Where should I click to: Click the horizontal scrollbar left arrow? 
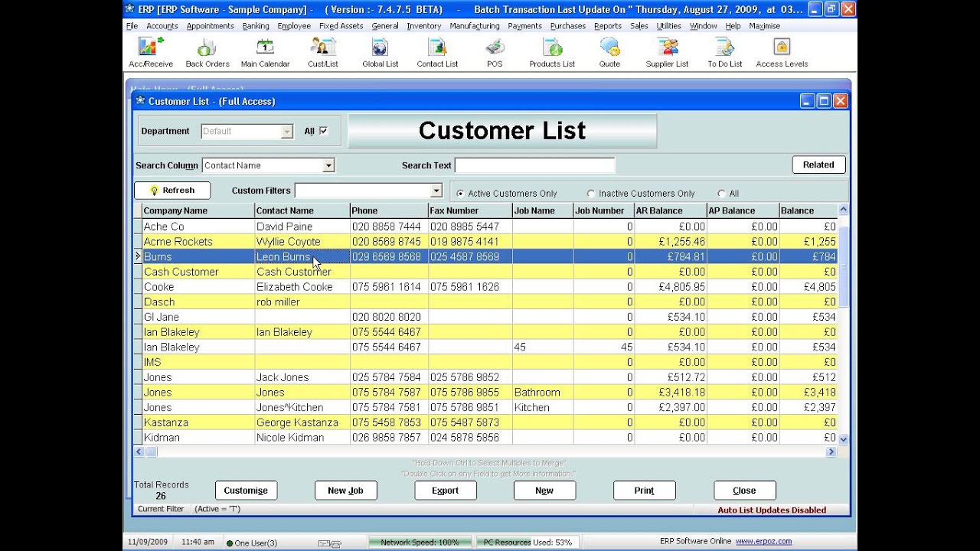(139, 452)
